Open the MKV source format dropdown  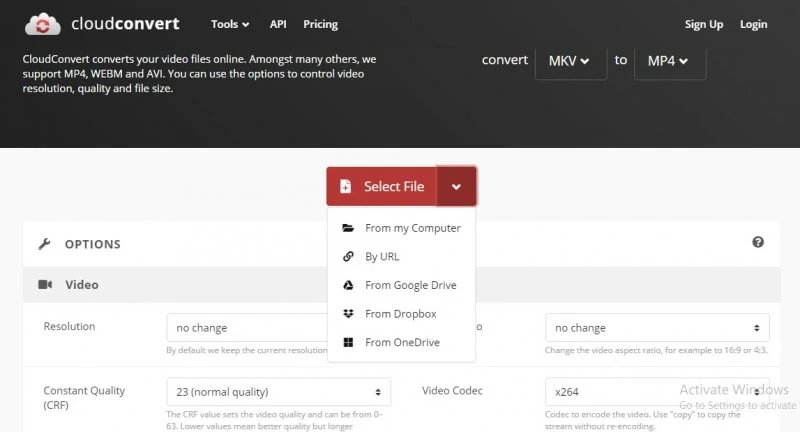coord(570,61)
